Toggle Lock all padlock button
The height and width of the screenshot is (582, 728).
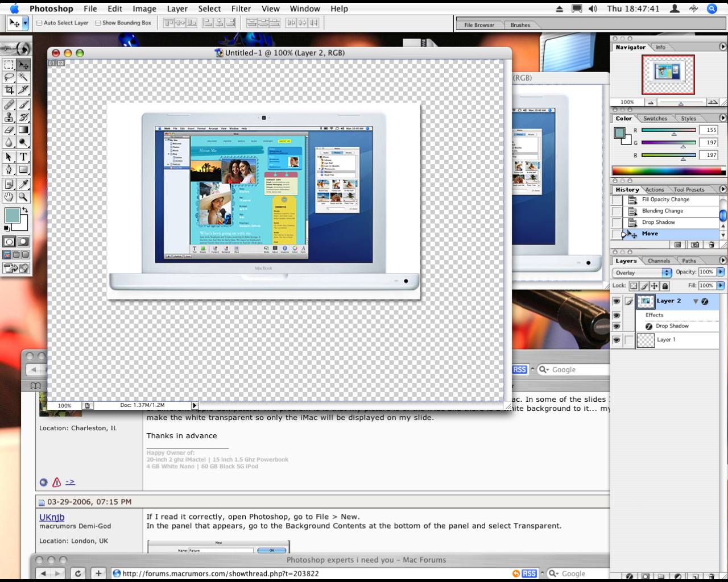click(x=665, y=286)
